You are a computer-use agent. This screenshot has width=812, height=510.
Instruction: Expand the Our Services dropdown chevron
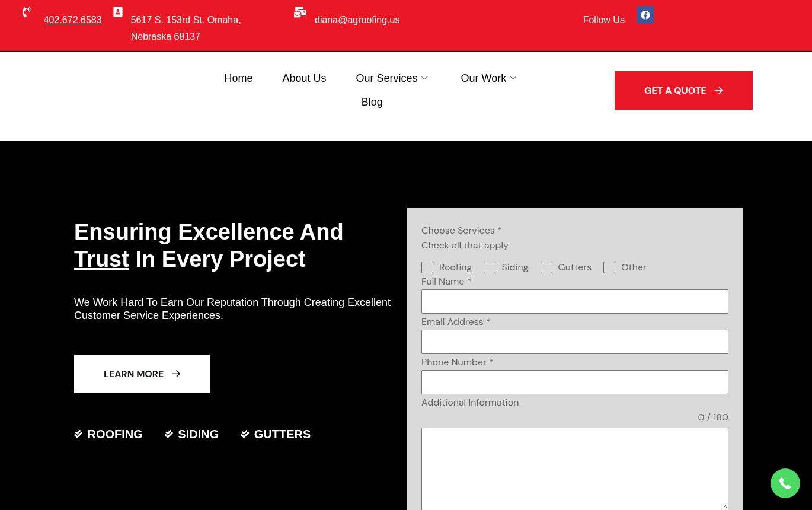424,78
